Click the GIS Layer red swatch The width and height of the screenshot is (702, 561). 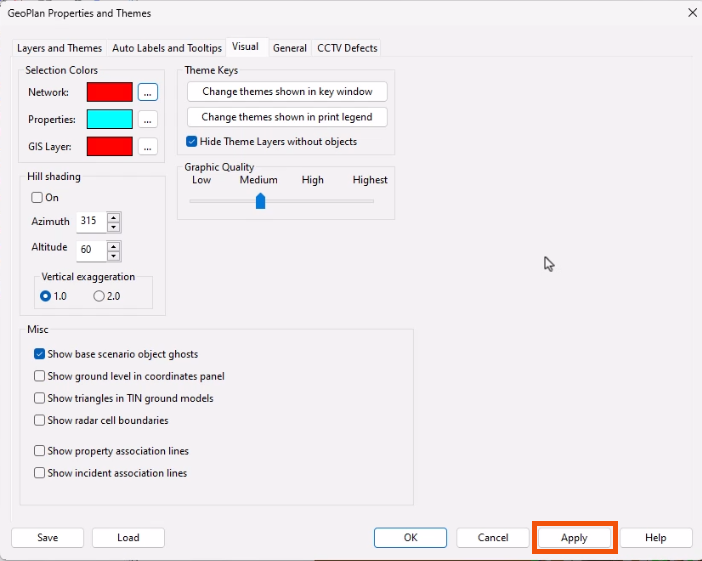point(110,146)
